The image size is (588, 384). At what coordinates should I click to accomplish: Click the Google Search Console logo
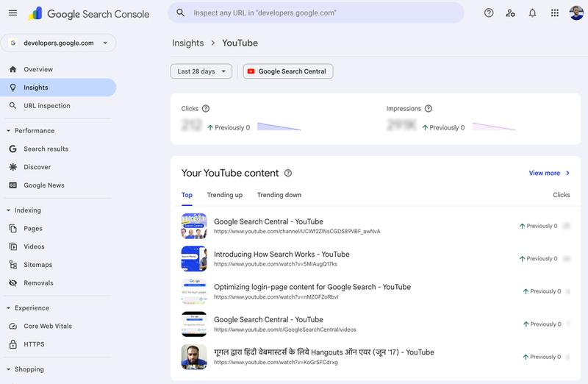point(89,14)
